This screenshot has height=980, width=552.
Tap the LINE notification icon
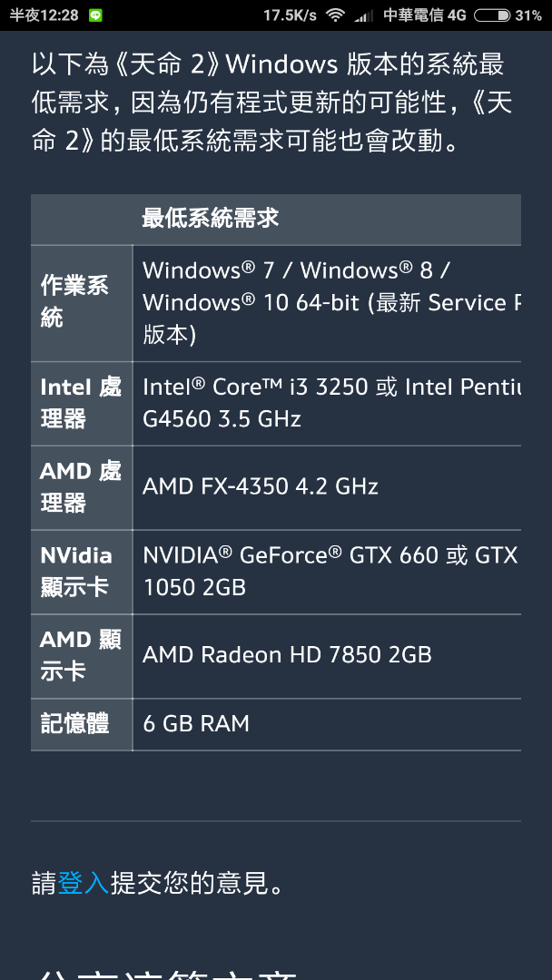pos(95,15)
